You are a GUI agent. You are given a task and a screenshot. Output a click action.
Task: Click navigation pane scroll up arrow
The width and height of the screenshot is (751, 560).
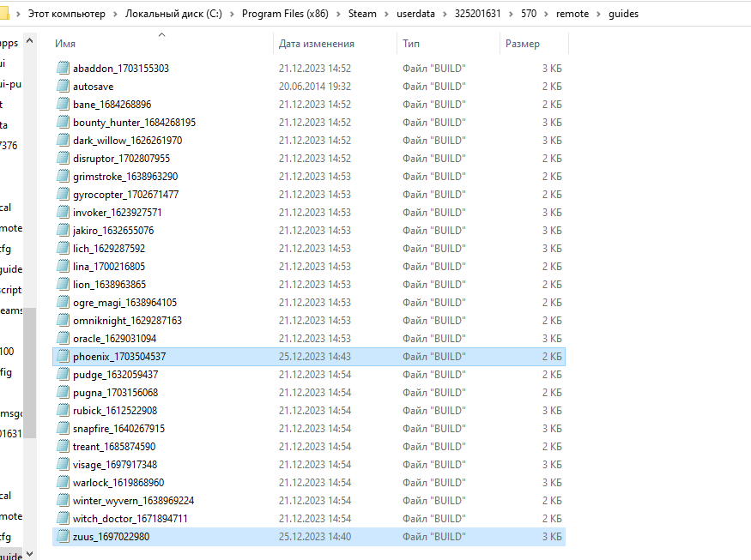[x=30, y=41]
